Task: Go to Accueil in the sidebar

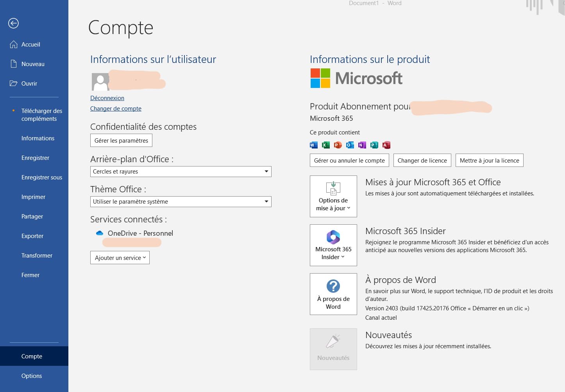Action: [x=34, y=45]
